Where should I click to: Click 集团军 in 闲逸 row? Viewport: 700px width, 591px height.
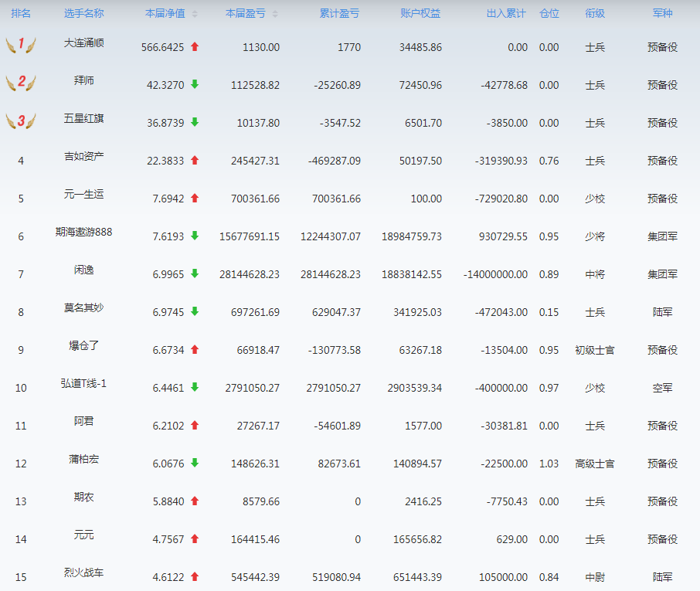662,274
